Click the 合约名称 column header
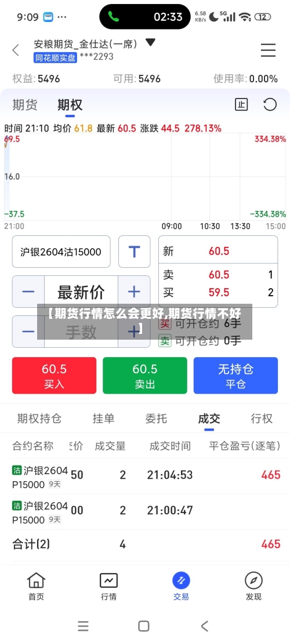The image size is (290, 644). coord(33,446)
